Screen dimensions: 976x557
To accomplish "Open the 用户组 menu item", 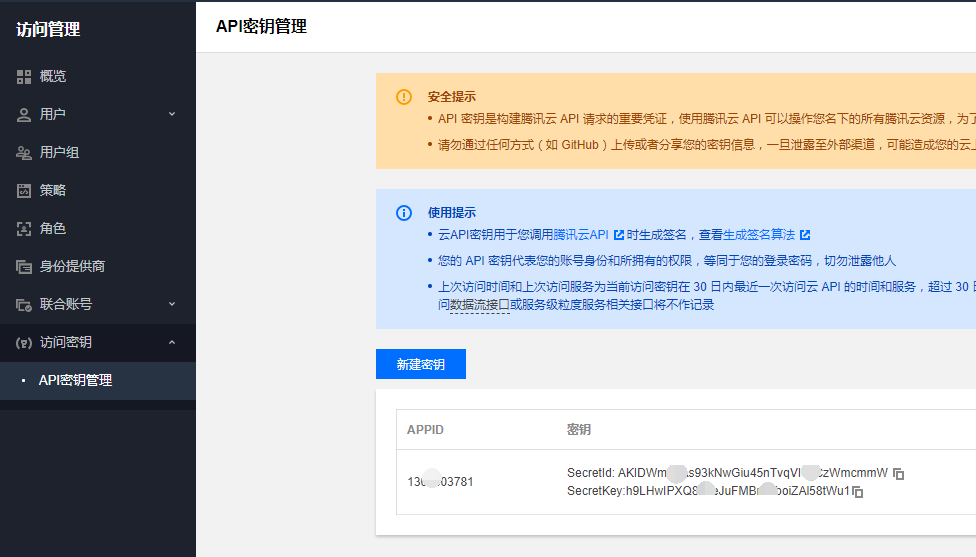I will 59,152.
